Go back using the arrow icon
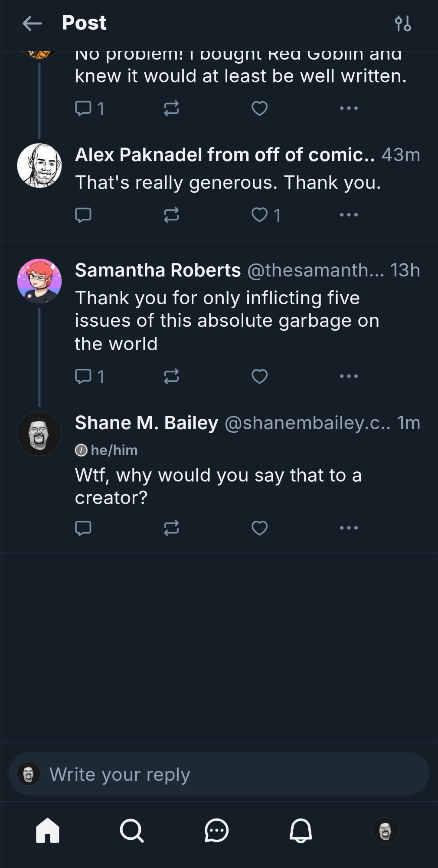The height and width of the screenshot is (868, 438). click(x=32, y=23)
